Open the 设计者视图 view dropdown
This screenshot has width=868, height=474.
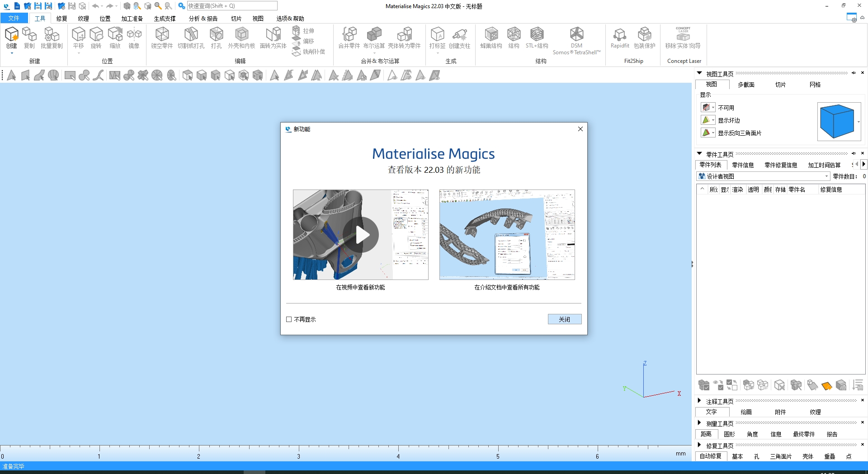click(x=826, y=176)
